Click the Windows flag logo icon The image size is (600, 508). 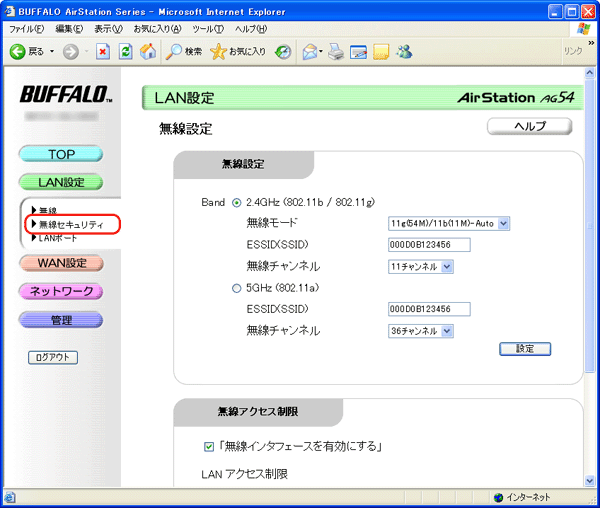[x=584, y=29]
